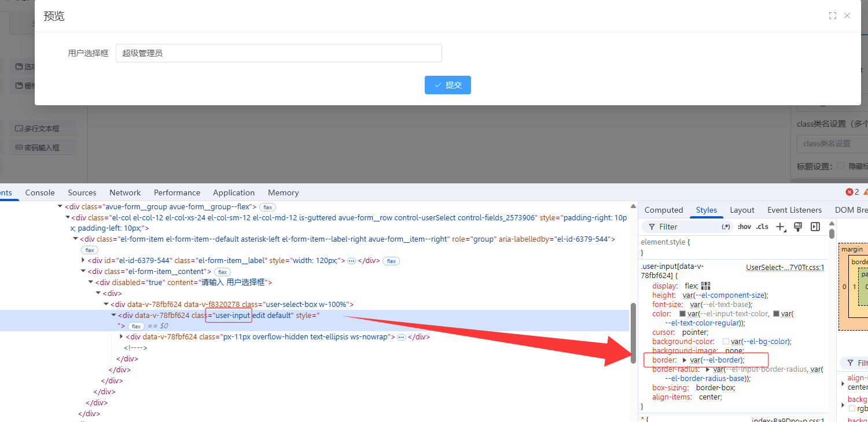Go to the Network tab
The image size is (868, 422).
pos(125,193)
